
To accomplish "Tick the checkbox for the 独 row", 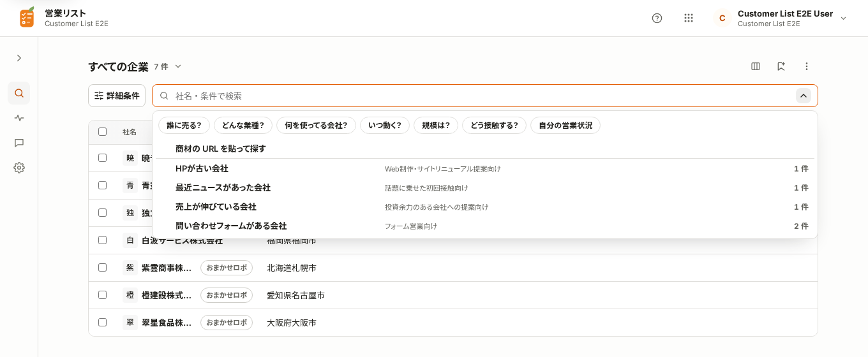I will pos(102,212).
